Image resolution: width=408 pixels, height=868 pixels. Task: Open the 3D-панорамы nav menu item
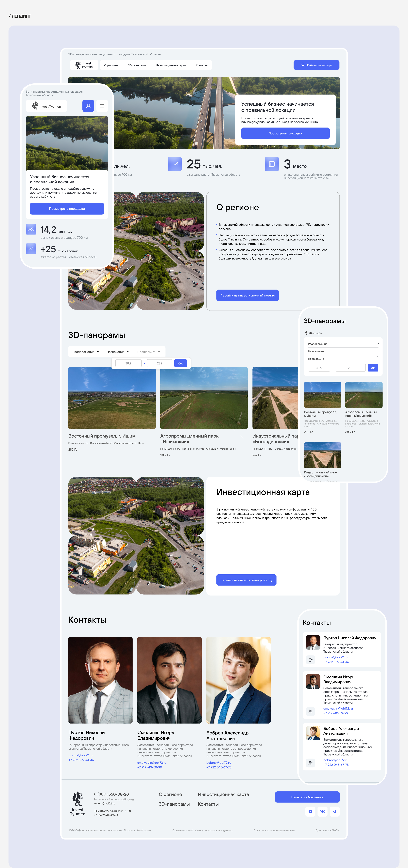[137, 65]
